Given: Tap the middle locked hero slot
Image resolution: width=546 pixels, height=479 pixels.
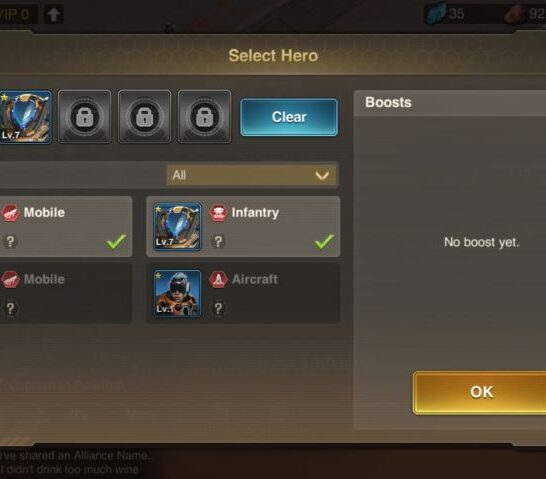Looking at the screenshot, I should tap(145, 117).
